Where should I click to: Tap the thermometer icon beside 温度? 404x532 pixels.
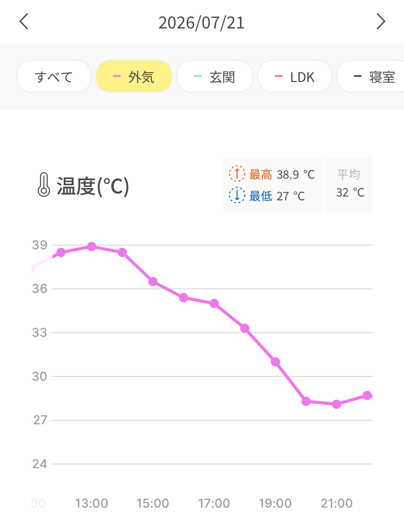[44, 185]
